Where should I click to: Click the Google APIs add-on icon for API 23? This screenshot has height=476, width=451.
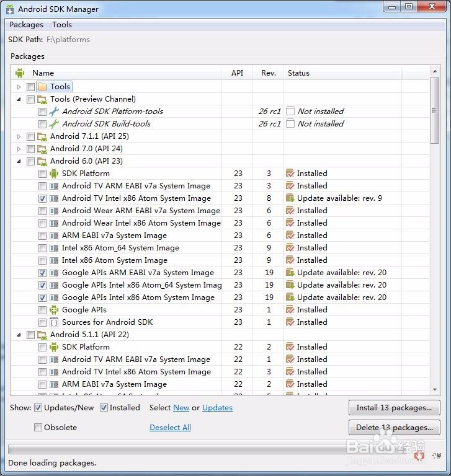[54, 310]
